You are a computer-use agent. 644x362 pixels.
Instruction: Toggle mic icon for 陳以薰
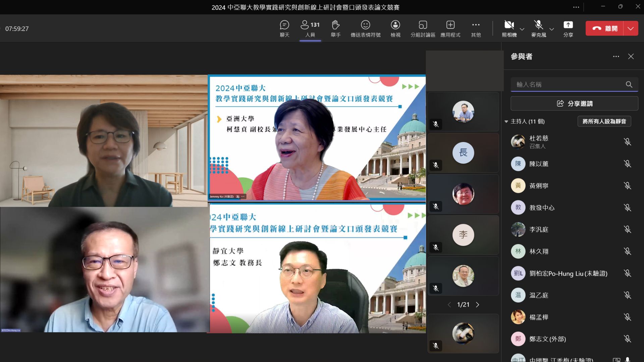point(627,164)
